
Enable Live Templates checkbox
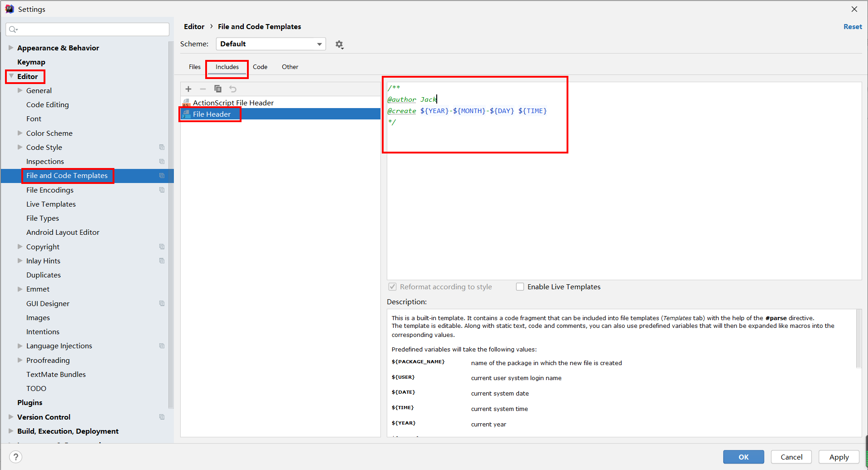point(520,287)
